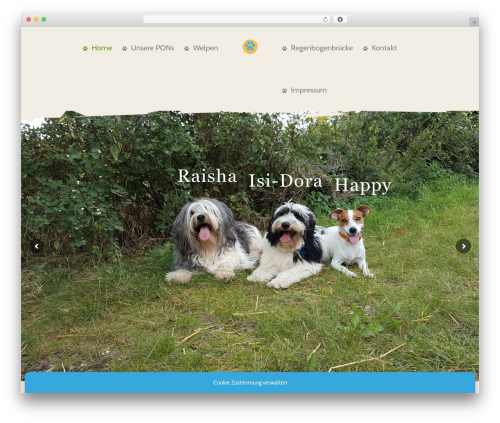The image size is (500, 423).
Task: Click the browser download indicator icon
Action: click(340, 19)
